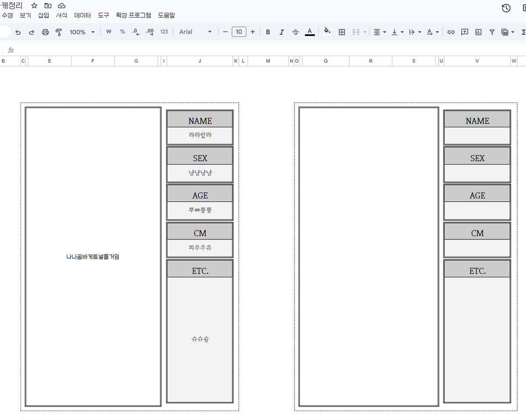Image resolution: width=526 pixels, height=420 pixels.
Task: Click the 123 number format button
Action: 164,32
